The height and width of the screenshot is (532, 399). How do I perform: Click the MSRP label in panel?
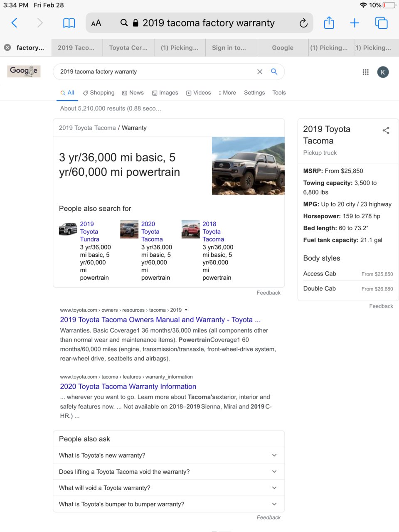point(313,171)
